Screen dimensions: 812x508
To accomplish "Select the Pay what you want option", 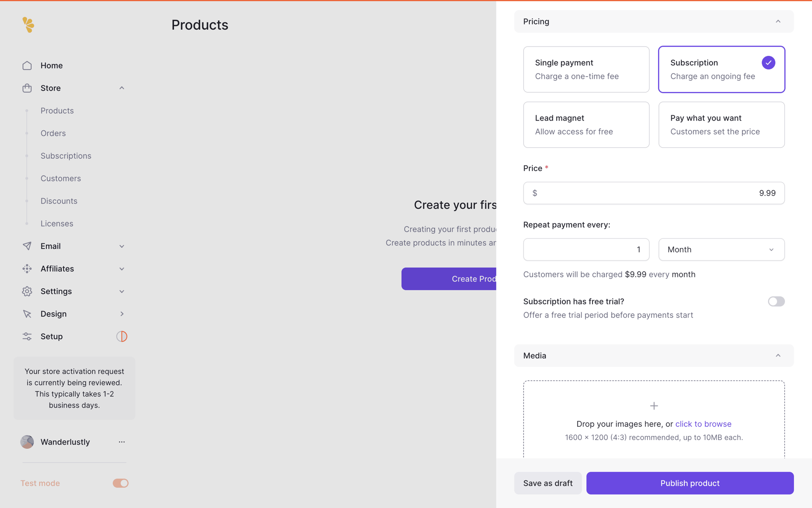I will click(721, 125).
